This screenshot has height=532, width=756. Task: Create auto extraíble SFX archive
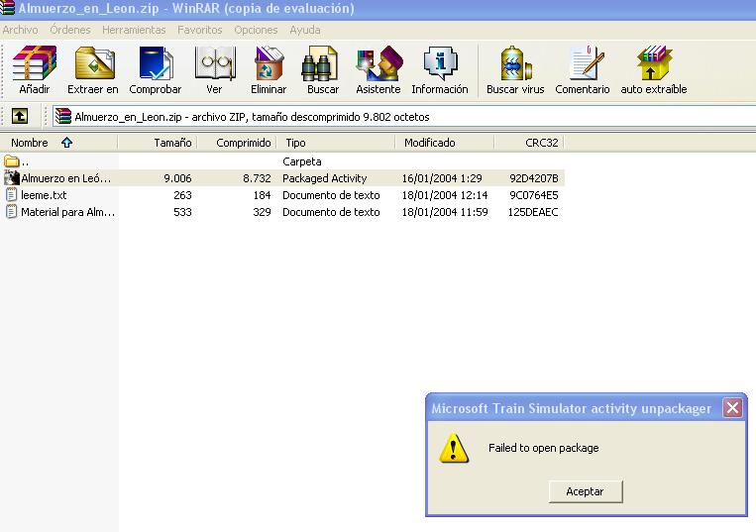[653, 70]
